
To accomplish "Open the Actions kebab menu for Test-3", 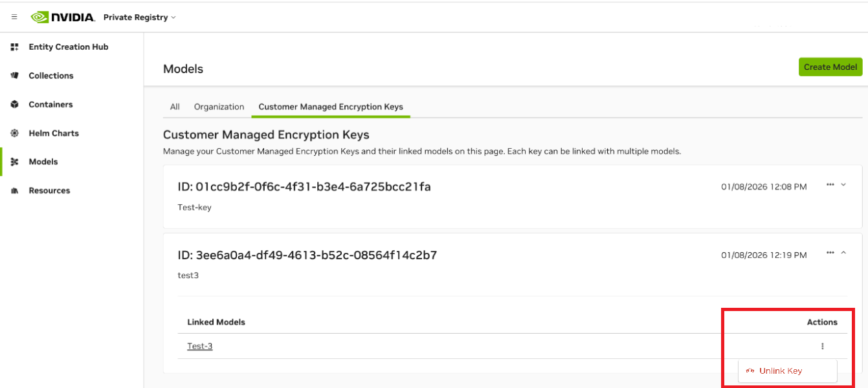I will point(822,345).
